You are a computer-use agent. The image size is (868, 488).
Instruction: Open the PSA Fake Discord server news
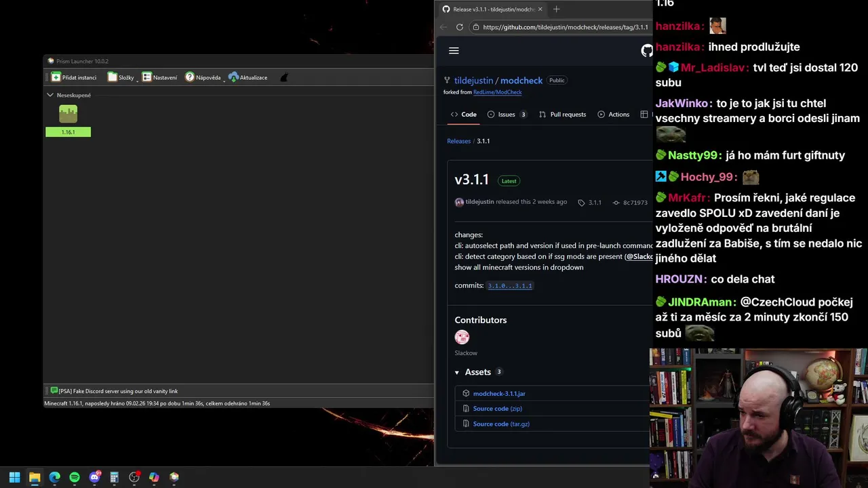(x=118, y=391)
